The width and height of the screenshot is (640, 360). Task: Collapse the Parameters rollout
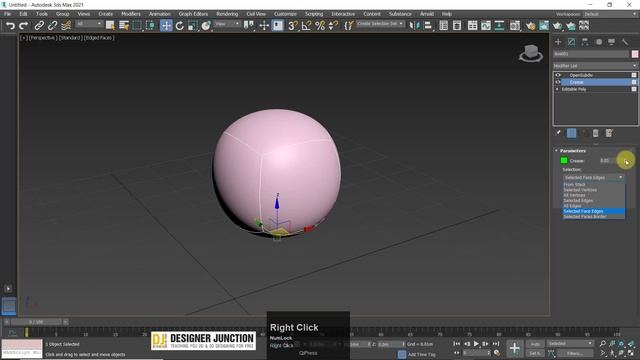click(572, 151)
